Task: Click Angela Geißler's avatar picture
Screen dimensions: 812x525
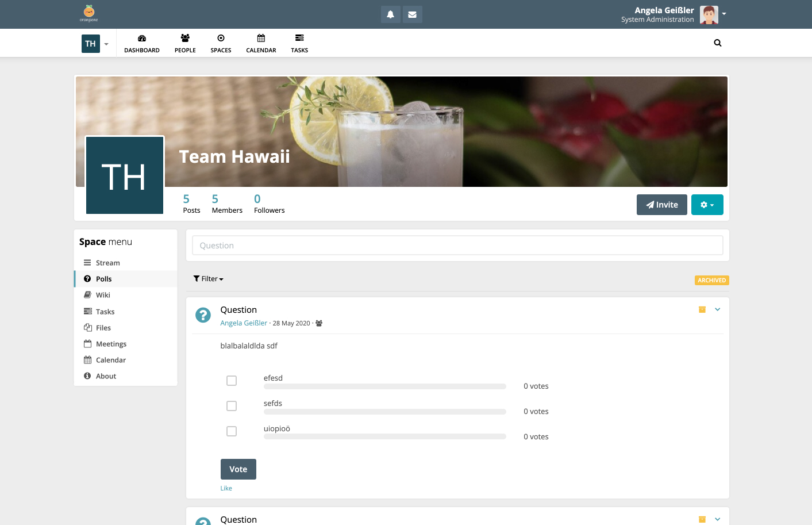Action: click(709, 15)
